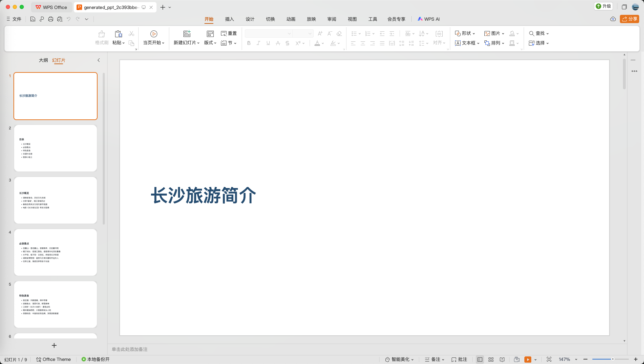Click the cloud upload icon near 分享

click(613, 19)
